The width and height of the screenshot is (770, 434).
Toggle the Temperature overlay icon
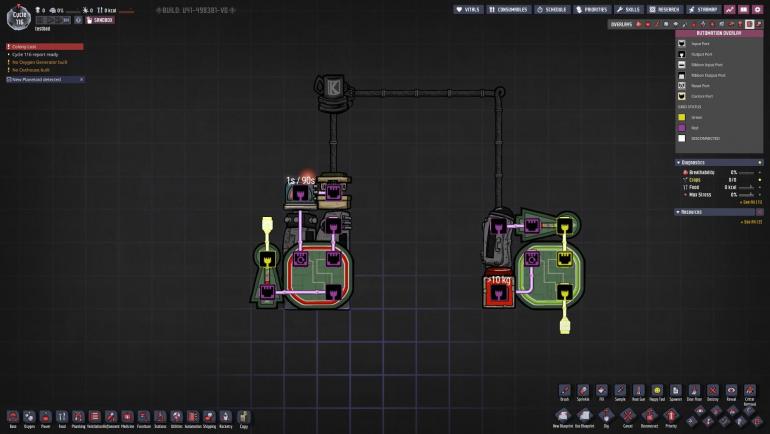click(x=658, y=24)
